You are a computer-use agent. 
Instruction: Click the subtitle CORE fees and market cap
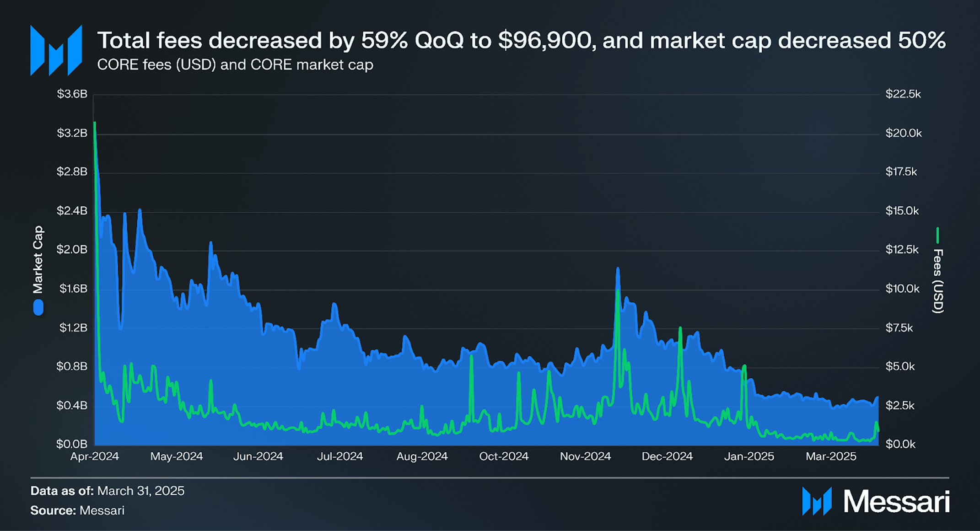pos(235,65)
